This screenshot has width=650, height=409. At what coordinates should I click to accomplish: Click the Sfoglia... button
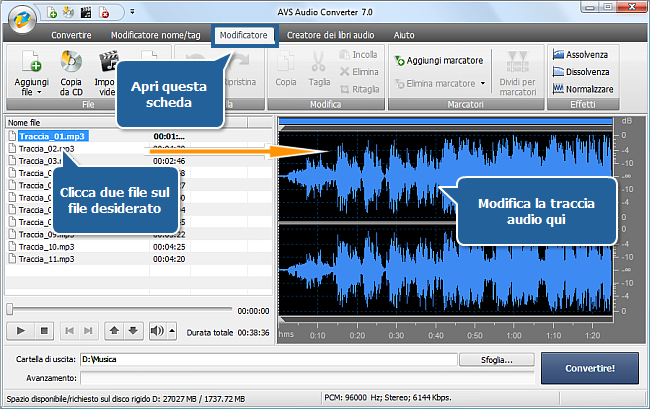click(495, 359)
